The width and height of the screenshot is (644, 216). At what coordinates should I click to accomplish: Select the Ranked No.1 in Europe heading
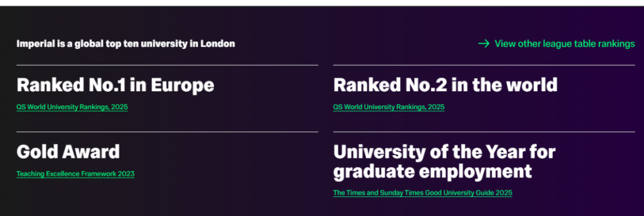pos(116,85)
